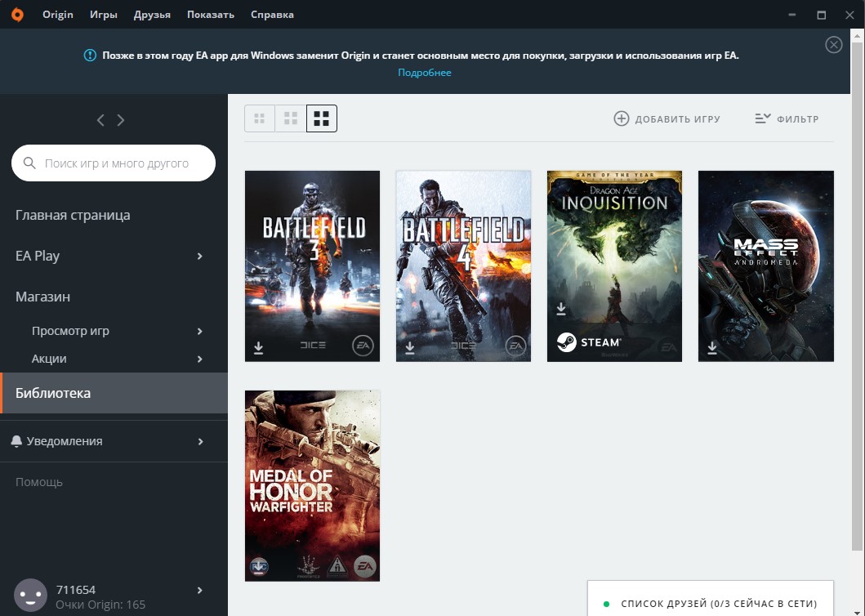Minimize the Origin window
The height and width of the screenshot is (616, 865).
point(792,15)
